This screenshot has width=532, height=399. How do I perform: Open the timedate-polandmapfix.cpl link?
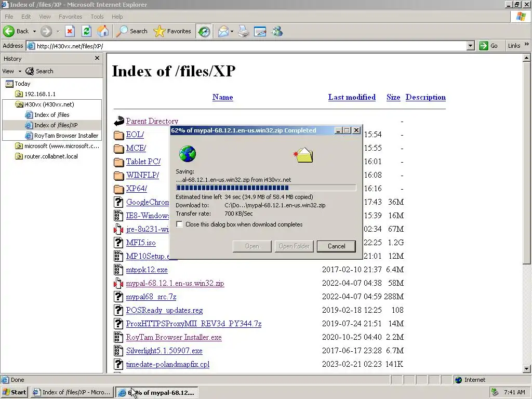coord(168,364)
